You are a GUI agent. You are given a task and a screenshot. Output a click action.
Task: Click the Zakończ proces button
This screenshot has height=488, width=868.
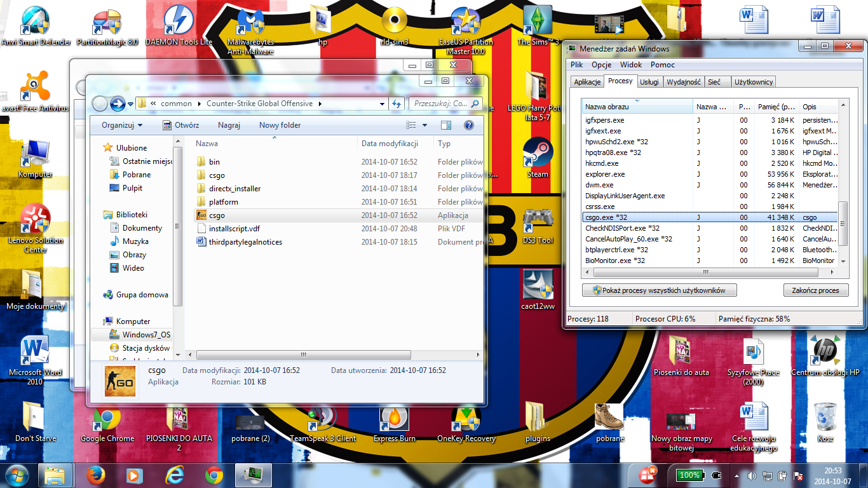tap(816, 290)
